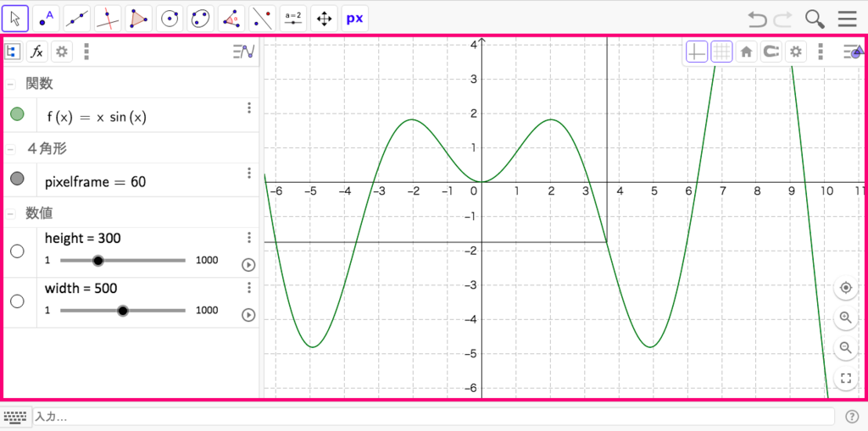This screenshot has width=868, height=431.
Task: Open more options for f(x) row
Action: coord(249,108)
